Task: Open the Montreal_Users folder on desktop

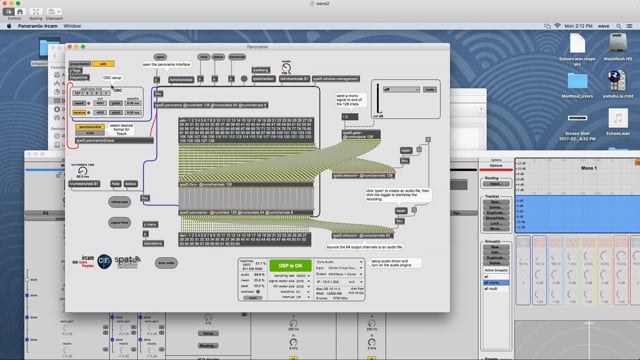Action: (x=577, y=82)
